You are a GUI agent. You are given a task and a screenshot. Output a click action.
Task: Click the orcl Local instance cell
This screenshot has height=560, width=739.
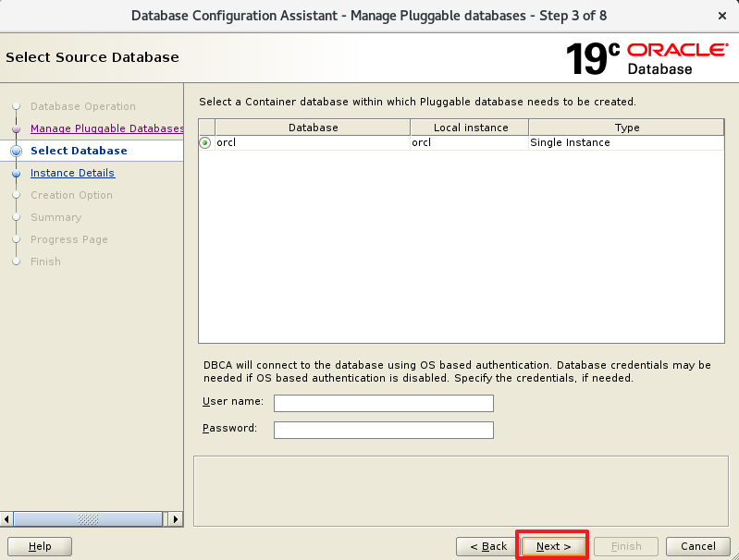[470, 142]
